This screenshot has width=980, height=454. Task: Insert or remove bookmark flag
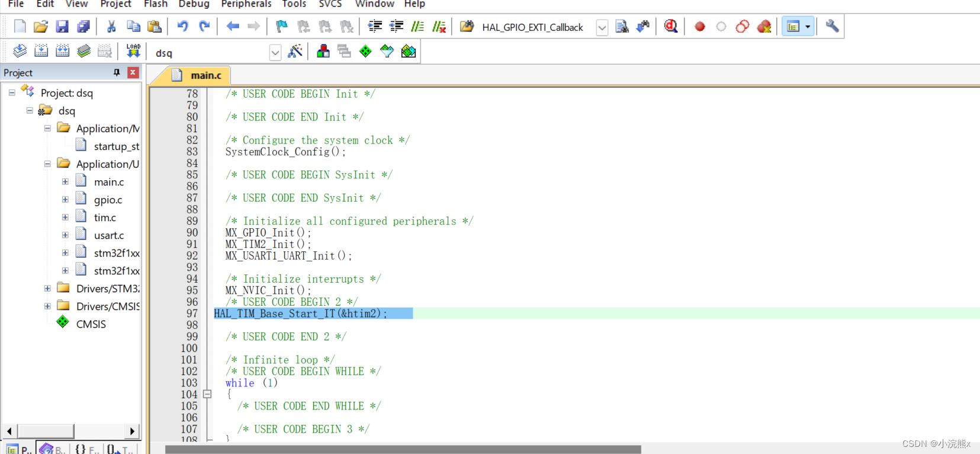282,27
